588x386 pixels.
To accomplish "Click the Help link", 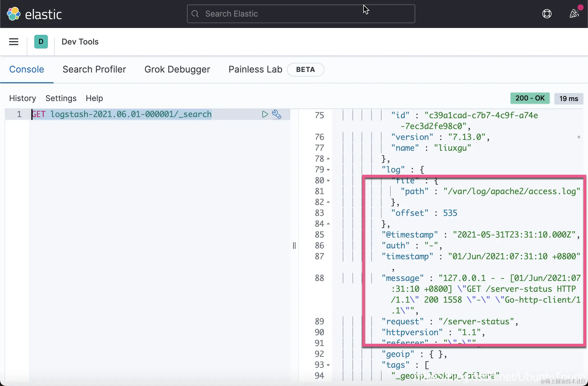I will point(94,98).
